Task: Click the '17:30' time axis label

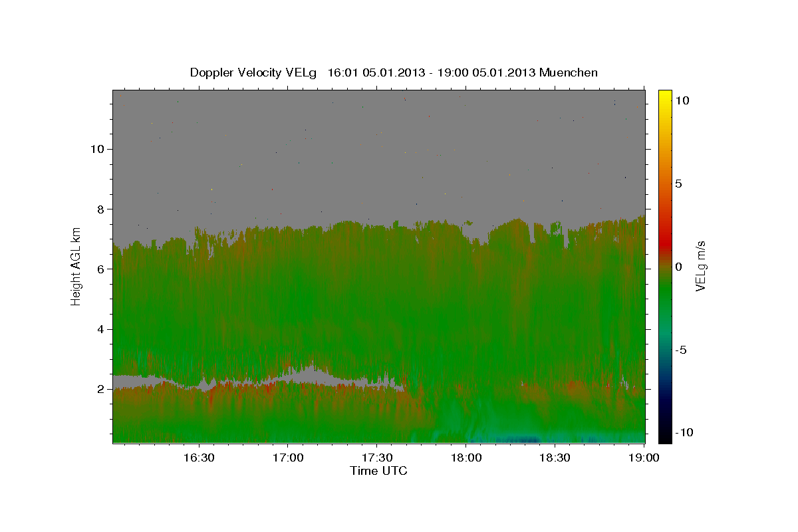Action: [x=377, y=458]
